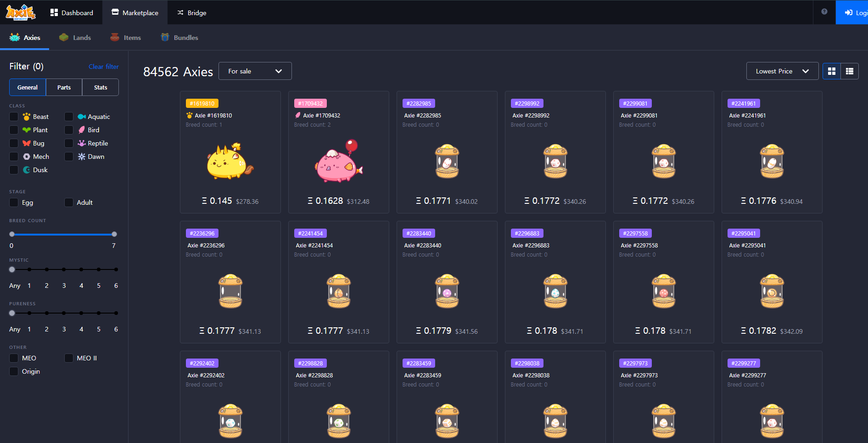Tick the Bug class checkbox
Viewport: 868px width, 443px height.
coord(14,143)
